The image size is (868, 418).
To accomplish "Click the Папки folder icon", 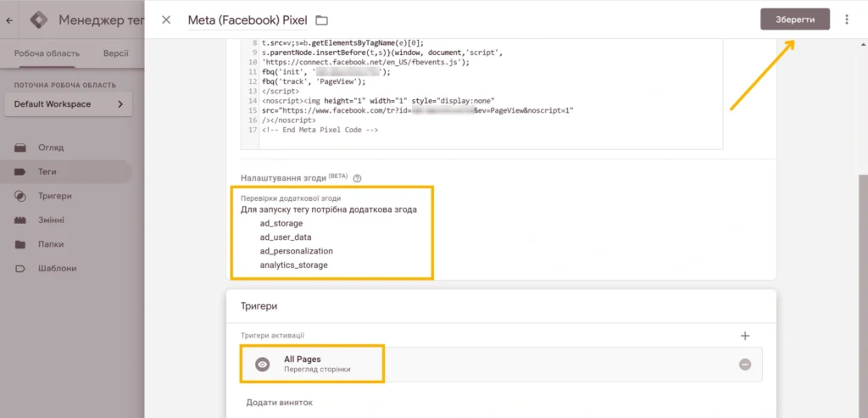I will click(x=20, y=244).
